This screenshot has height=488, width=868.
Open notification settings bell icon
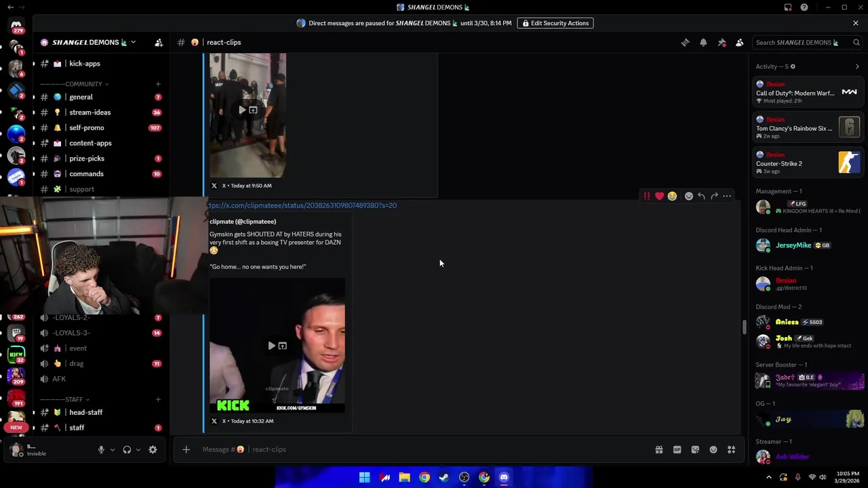click(x=703, y=42)
